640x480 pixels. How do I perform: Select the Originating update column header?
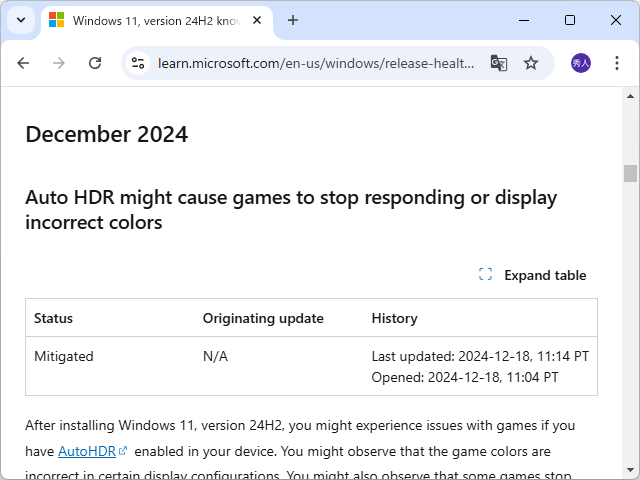pyautogui.click(x=263, y=318)
